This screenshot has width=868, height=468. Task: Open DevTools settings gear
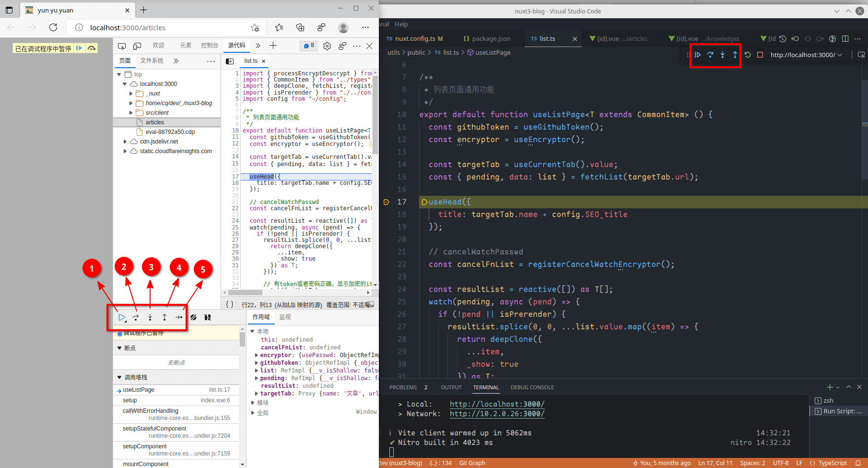pyautogui.click(x=327, y=46)
